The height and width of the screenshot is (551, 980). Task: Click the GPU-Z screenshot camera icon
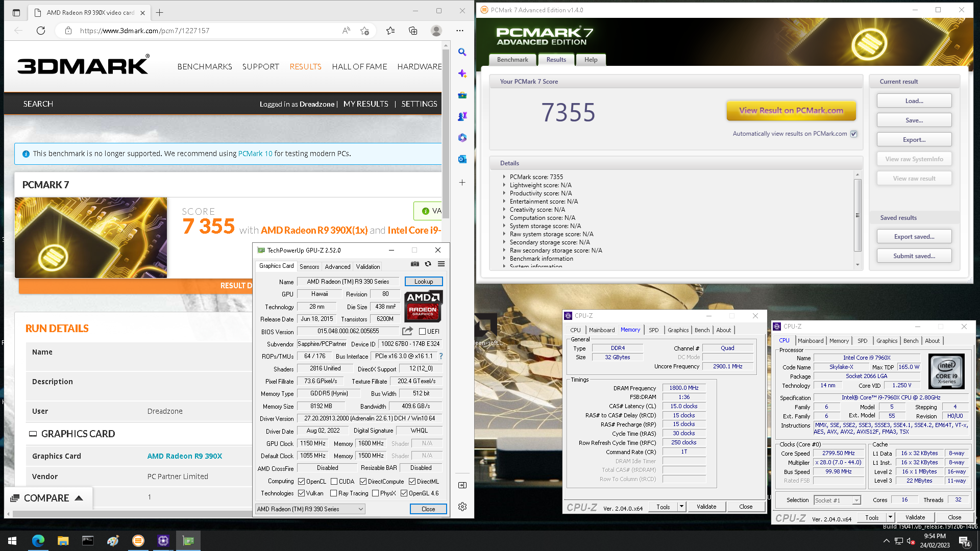[x=415, y=264]
